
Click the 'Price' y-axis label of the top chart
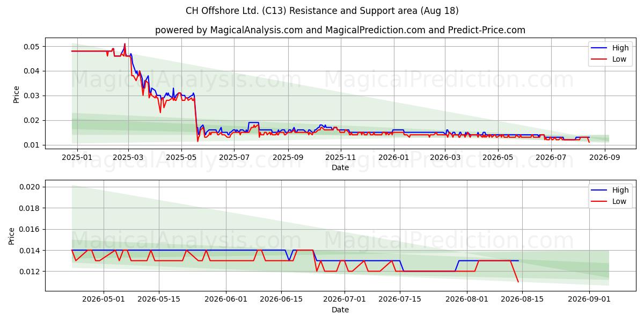tap(16, 94)
